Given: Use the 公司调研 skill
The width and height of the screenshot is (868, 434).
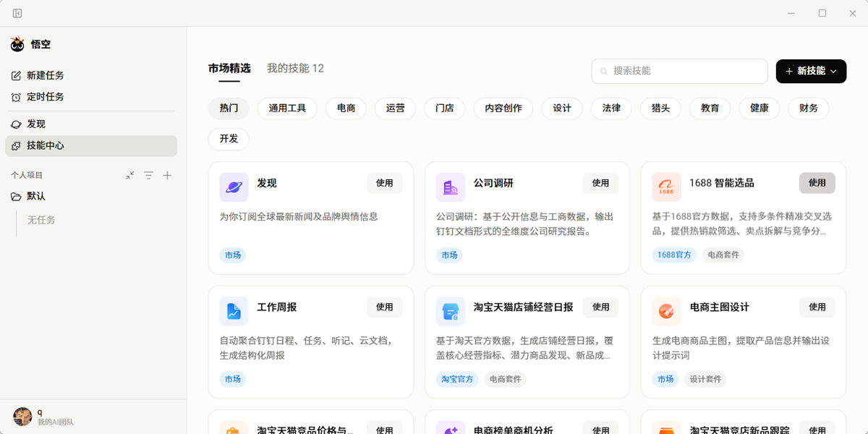Looking at the screenshot, I should [600, 183].
